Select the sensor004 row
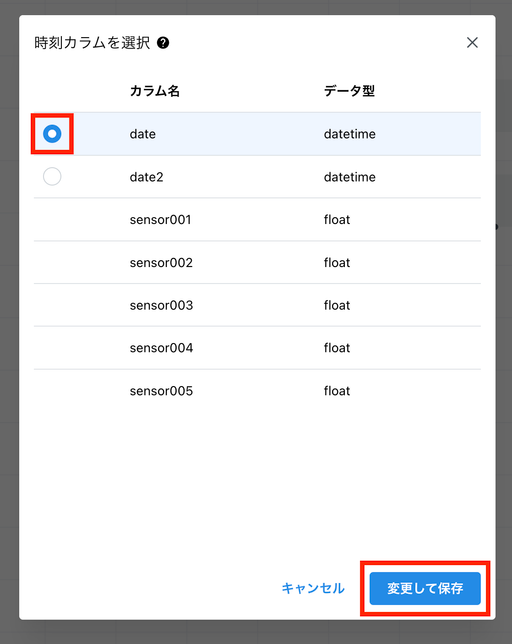Screen dimensions: 512x644 (257, 347)
